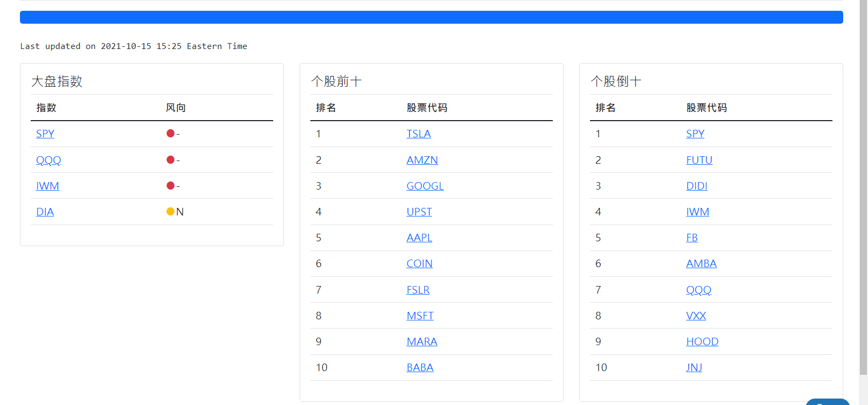This screenshot has height=405, width=868.
Task: Click the 风向 column header
Action: point(176,108)
